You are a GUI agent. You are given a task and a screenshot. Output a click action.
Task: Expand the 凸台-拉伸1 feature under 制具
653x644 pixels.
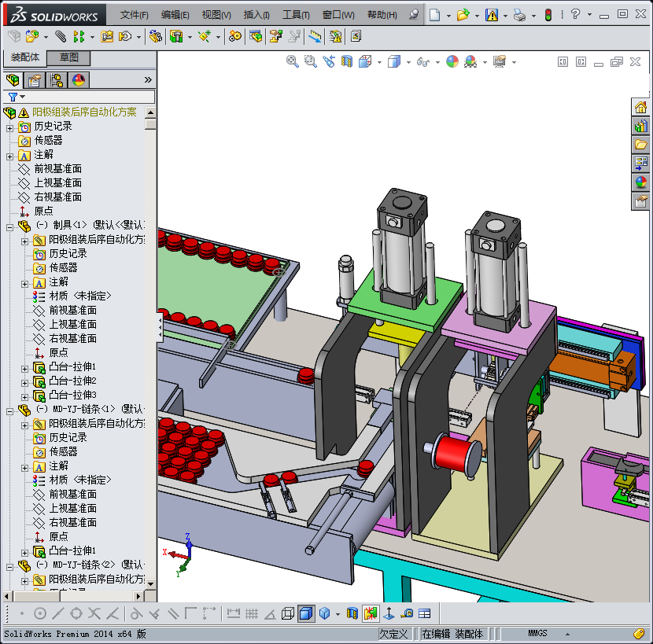click(26, 367)
